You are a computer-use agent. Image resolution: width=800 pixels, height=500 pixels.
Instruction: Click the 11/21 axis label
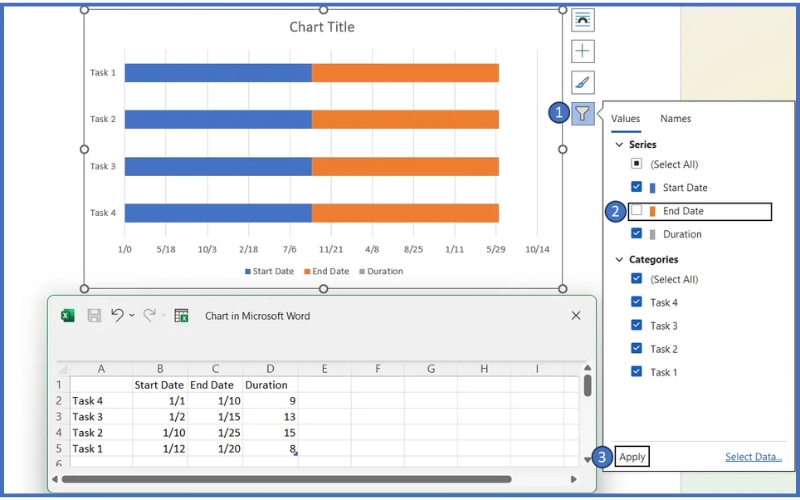point(331,249)
